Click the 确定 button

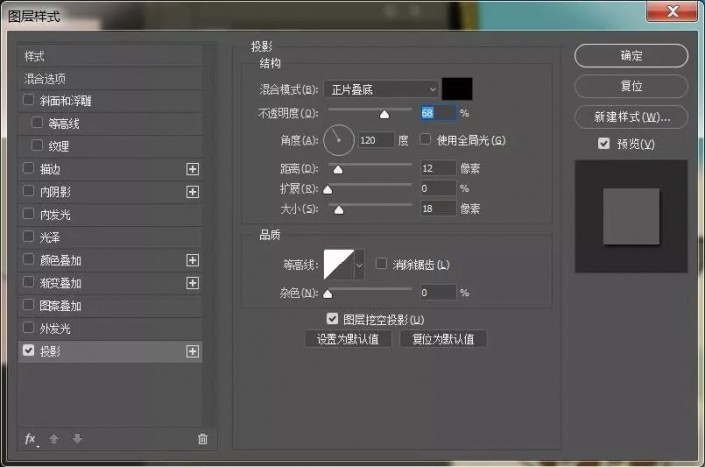click(x=631, y=56)
